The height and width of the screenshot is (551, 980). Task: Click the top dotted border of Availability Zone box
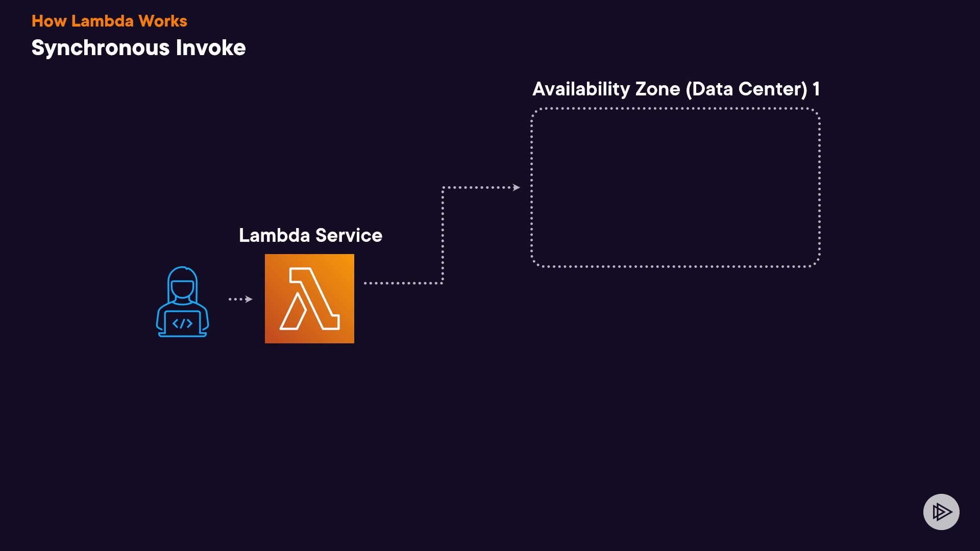[x=675, y=108]
